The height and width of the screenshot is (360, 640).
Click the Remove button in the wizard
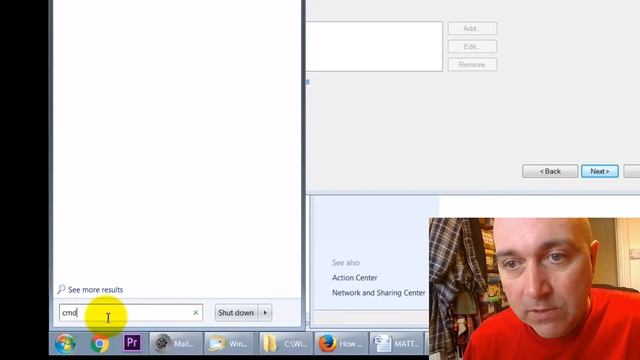pos(472,64)
